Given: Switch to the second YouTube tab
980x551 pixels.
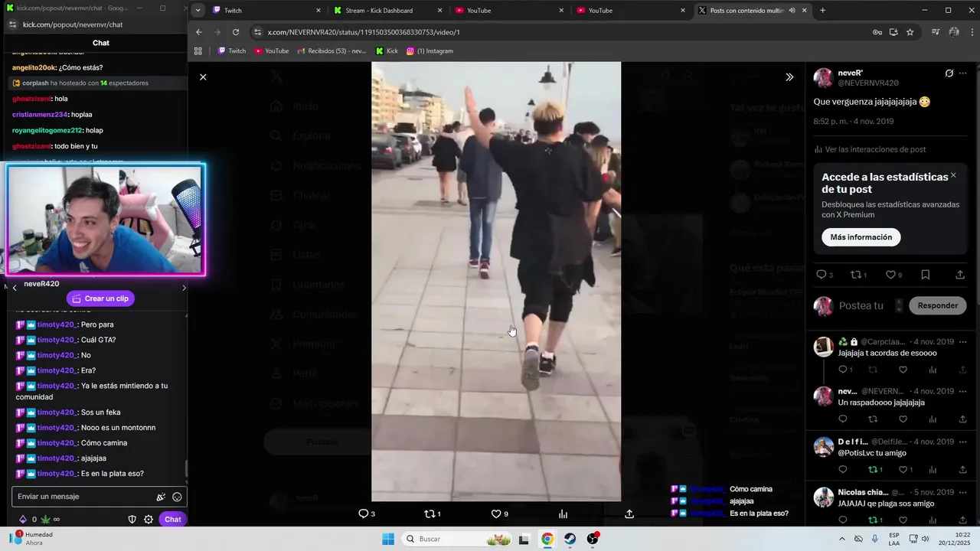Looking at the screenshot, I should [631, 11].
